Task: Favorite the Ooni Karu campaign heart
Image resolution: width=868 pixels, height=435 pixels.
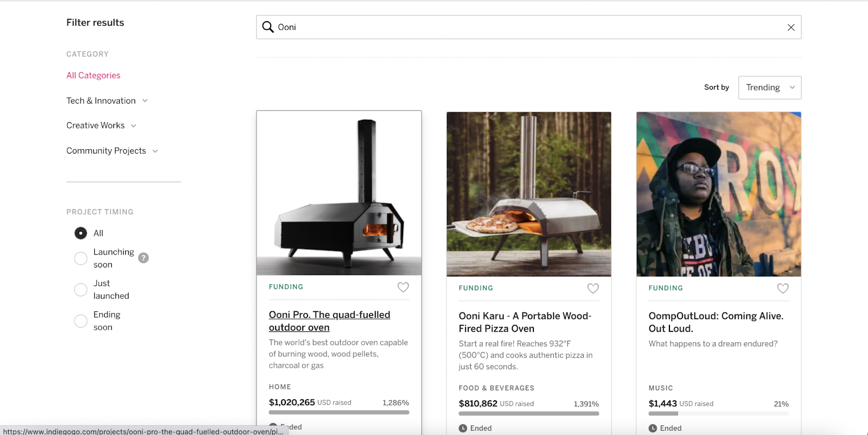Action: tap(593, 289)
